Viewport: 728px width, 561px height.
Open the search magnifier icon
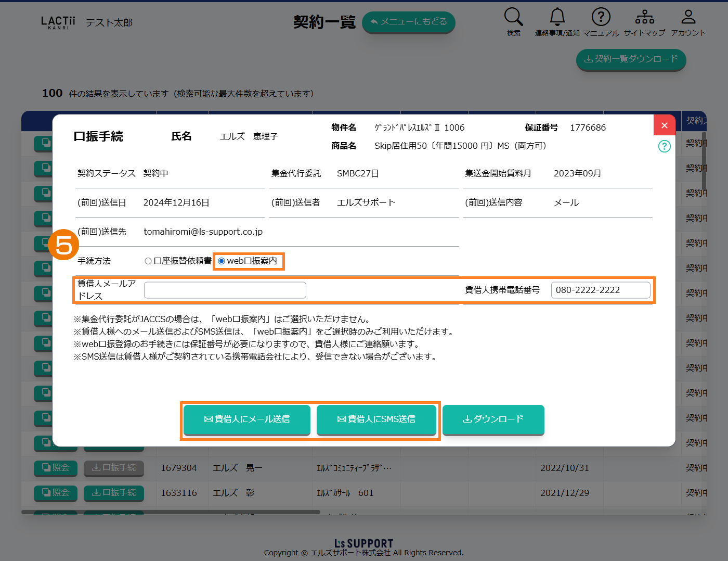(513, 17)
